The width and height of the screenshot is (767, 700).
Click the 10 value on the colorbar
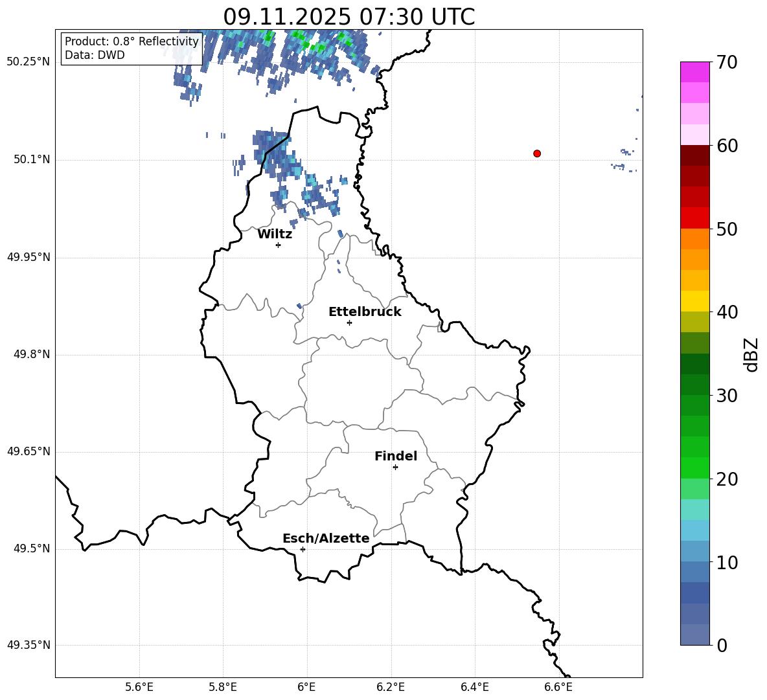coord(727,563)
